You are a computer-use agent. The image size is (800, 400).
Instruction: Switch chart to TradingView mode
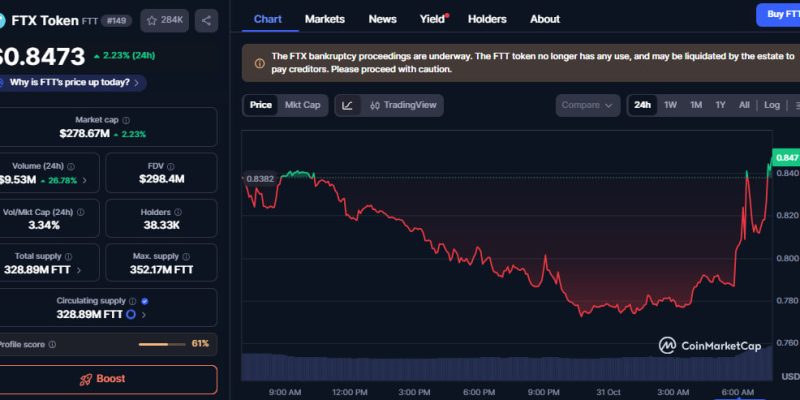[402, 105]
